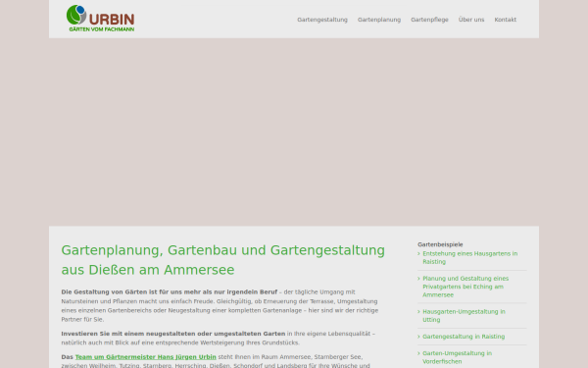Open Gartengestaltung in Raisting sidebar link
The width and height of the screenshot is (588, 368).
[464, 337]
